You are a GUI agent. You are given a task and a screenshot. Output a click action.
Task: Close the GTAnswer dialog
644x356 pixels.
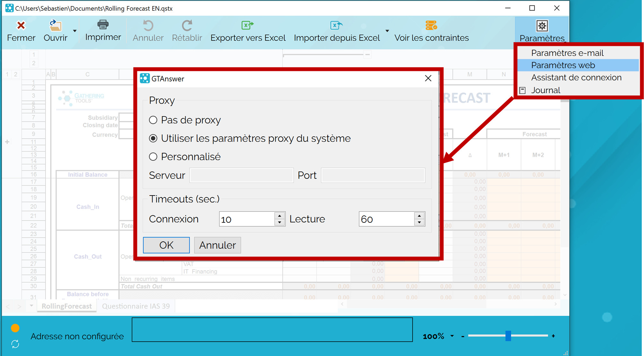[x=428, y=78]
